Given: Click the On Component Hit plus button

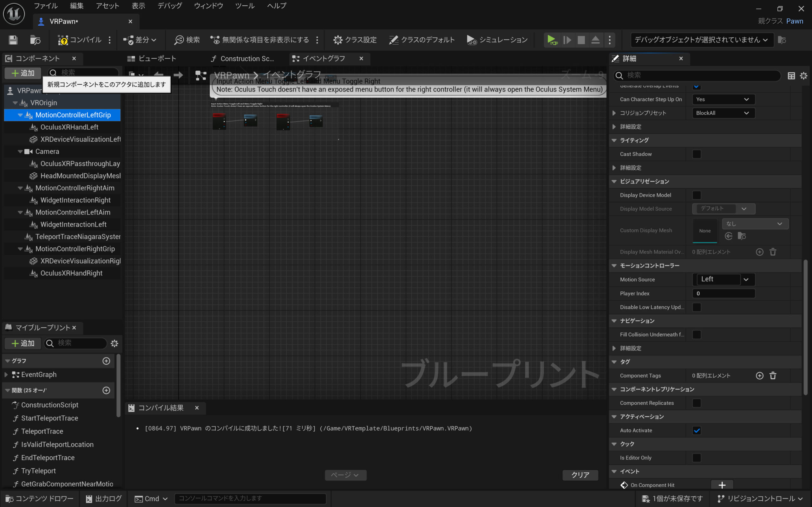Looking at the screenshot, I should click(x=722, y=485).
